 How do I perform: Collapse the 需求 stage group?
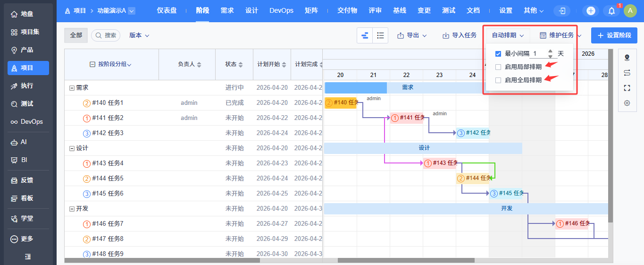[x=72, y=88]
